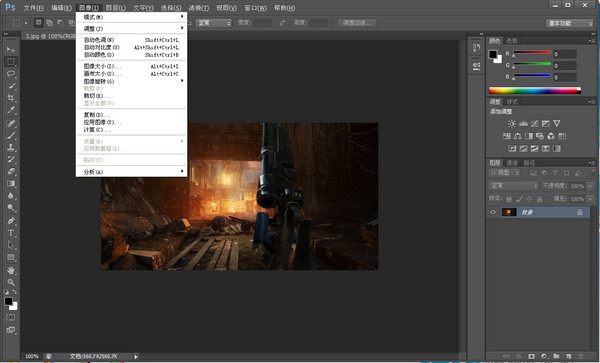Select the Path Selection tool

point(11,245)
